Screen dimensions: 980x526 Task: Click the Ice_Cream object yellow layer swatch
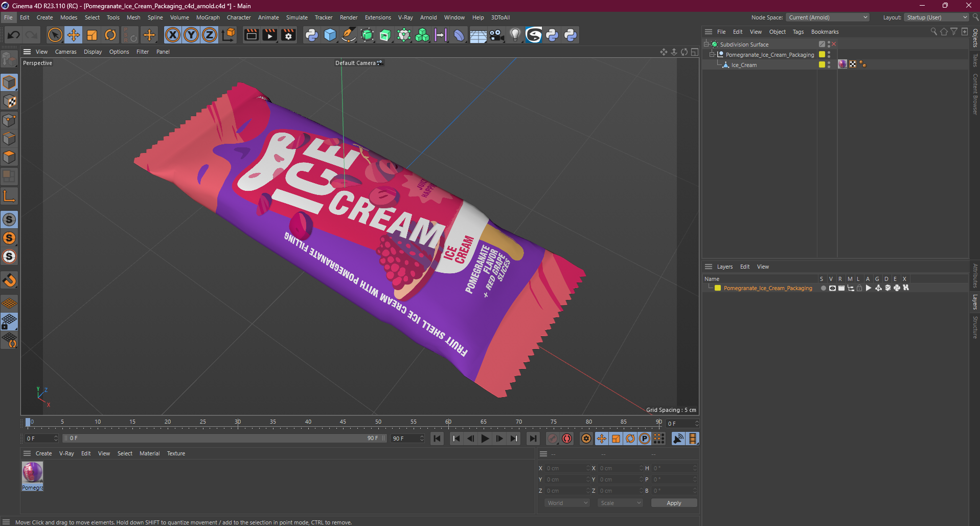(822, 64)
